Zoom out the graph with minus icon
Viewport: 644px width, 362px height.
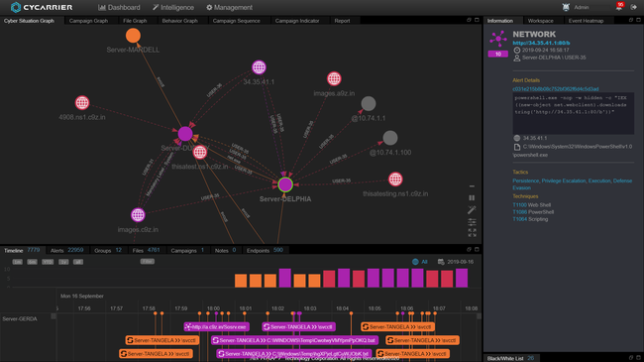(x=472, y=186)
